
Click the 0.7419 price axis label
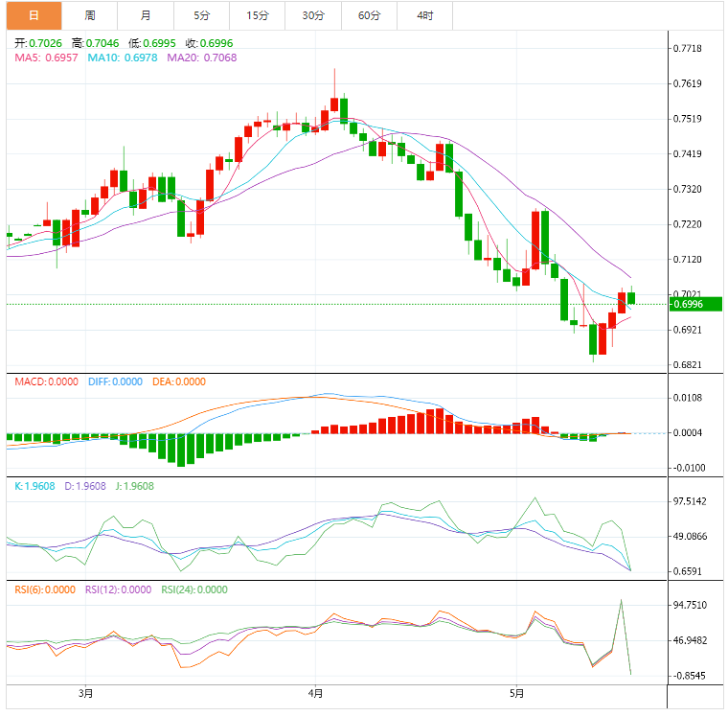click(688, 153)
